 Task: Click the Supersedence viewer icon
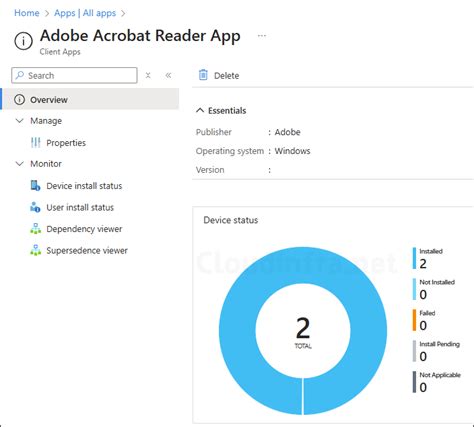[x=35, y=250]
